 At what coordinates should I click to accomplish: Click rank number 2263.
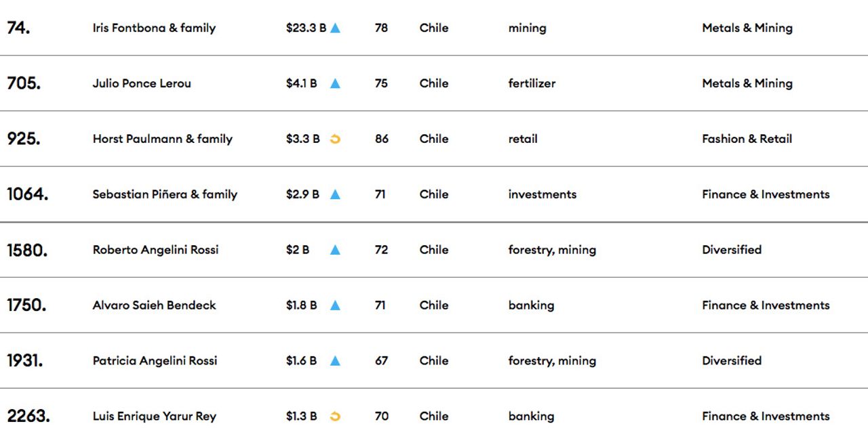(x=28, y=417)
